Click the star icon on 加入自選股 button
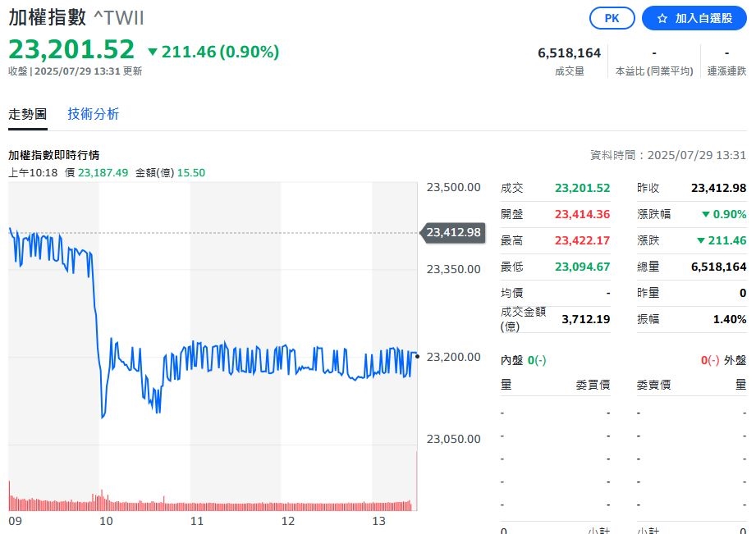This screenshot has width=756, height=534. 663,18
